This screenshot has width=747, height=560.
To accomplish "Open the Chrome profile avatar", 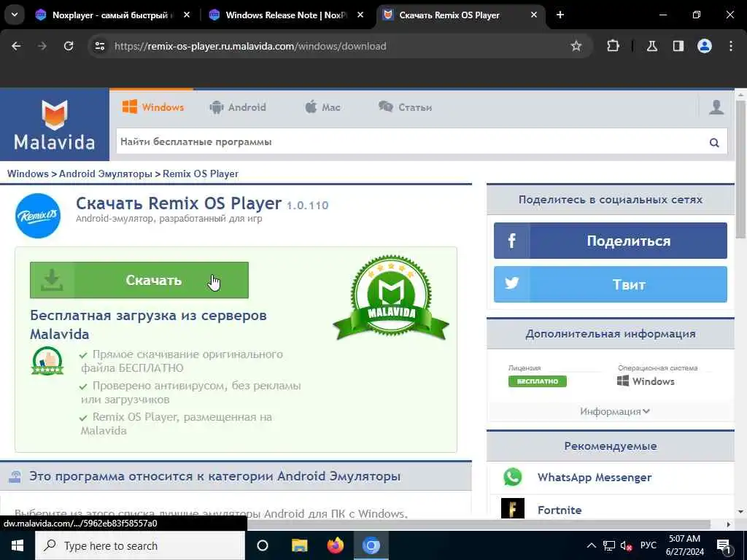I will 705,46.
